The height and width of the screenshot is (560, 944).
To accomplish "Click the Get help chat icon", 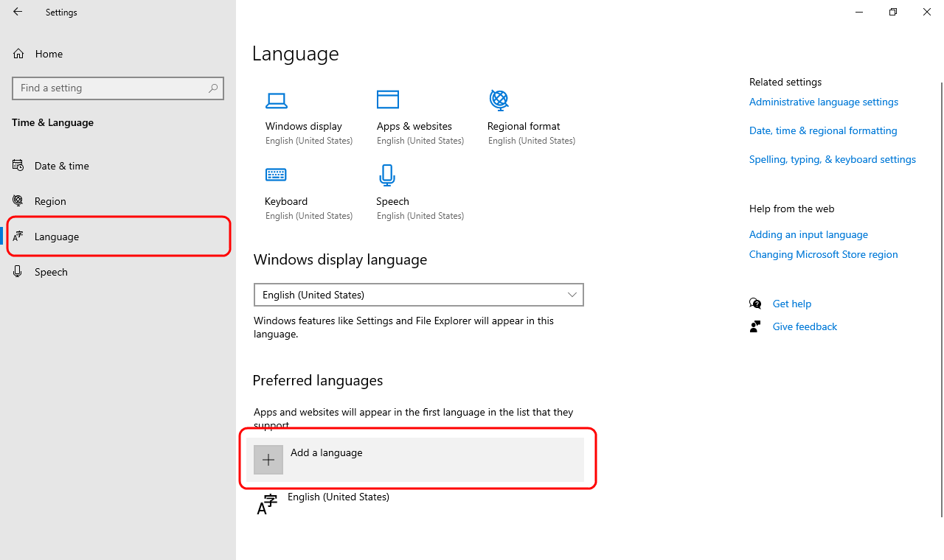I will (x=755, y=304).
